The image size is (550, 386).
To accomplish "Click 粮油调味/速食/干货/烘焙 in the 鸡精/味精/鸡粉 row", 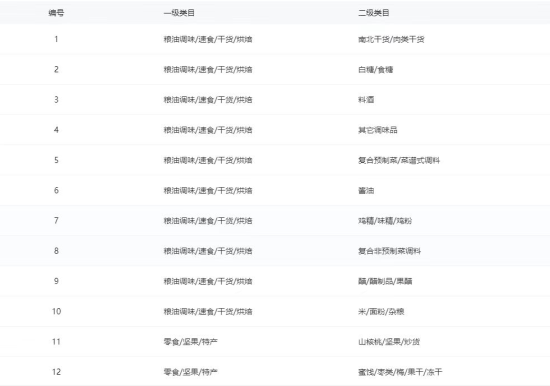I will [x=208, y=221].
